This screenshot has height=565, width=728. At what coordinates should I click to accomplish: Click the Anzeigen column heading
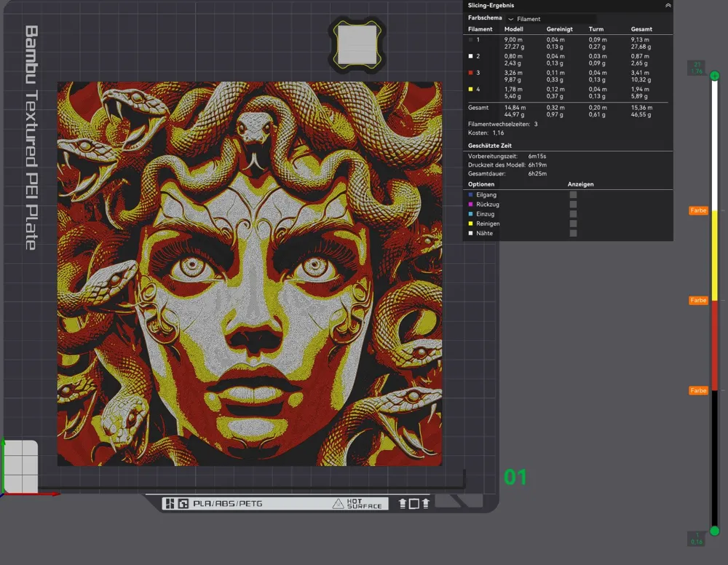pyautogui.click(x=580, y=184)
